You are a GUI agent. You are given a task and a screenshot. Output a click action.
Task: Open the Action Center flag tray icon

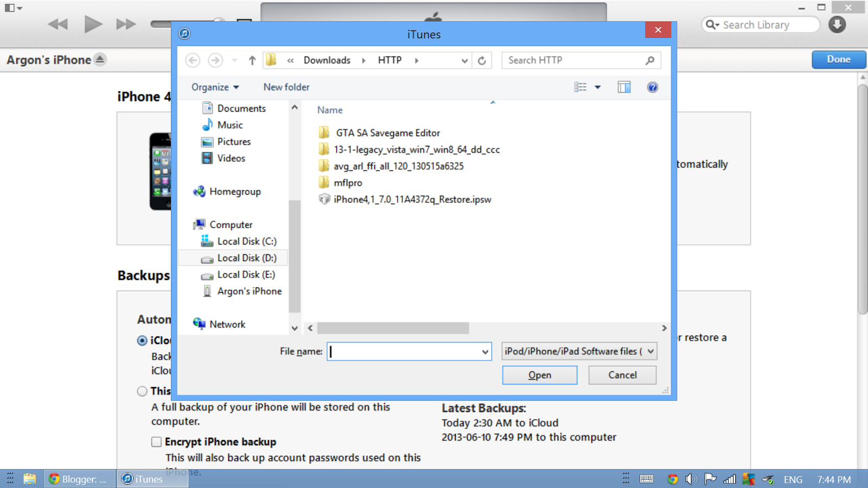click(710, 479)
